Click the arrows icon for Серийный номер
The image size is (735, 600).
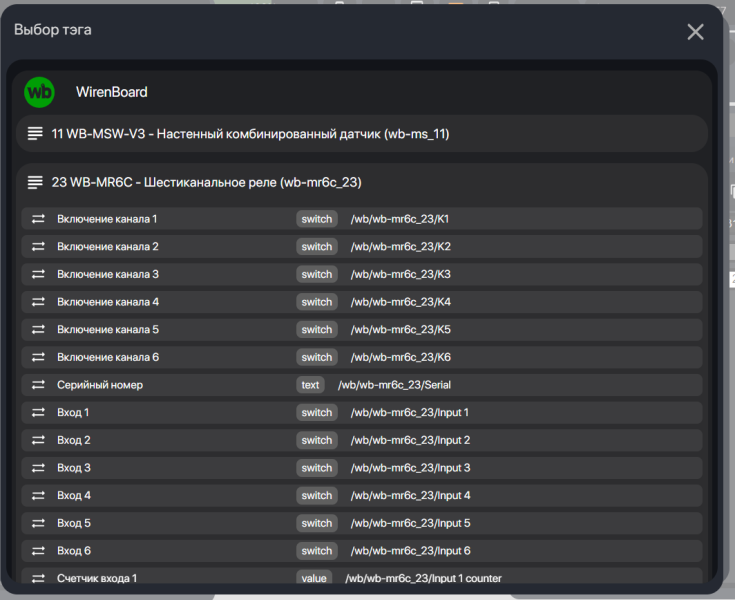tap(38, 385)
